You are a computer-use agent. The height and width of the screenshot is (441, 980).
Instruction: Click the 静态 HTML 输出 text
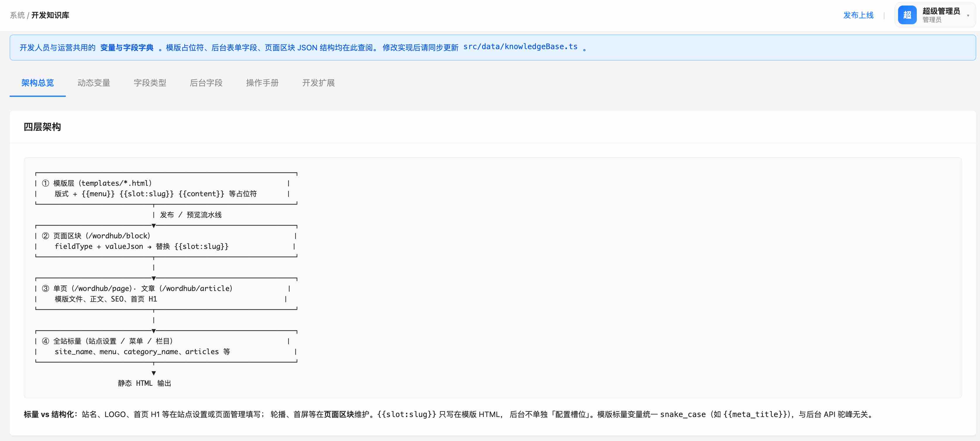145,383
